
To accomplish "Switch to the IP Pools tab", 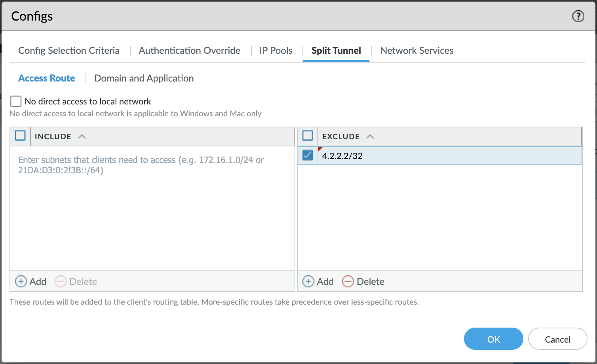I will pyautogui.click(x=276, y=51).
